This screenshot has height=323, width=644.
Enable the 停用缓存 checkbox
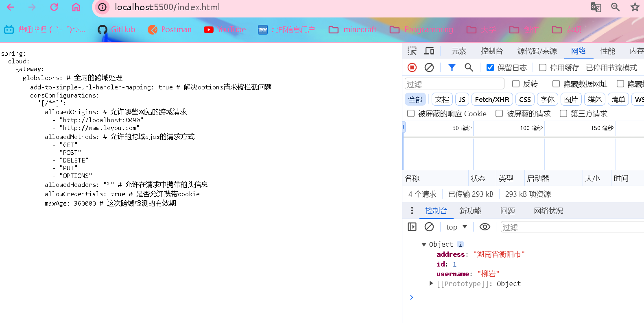click(x=543, y=67)
